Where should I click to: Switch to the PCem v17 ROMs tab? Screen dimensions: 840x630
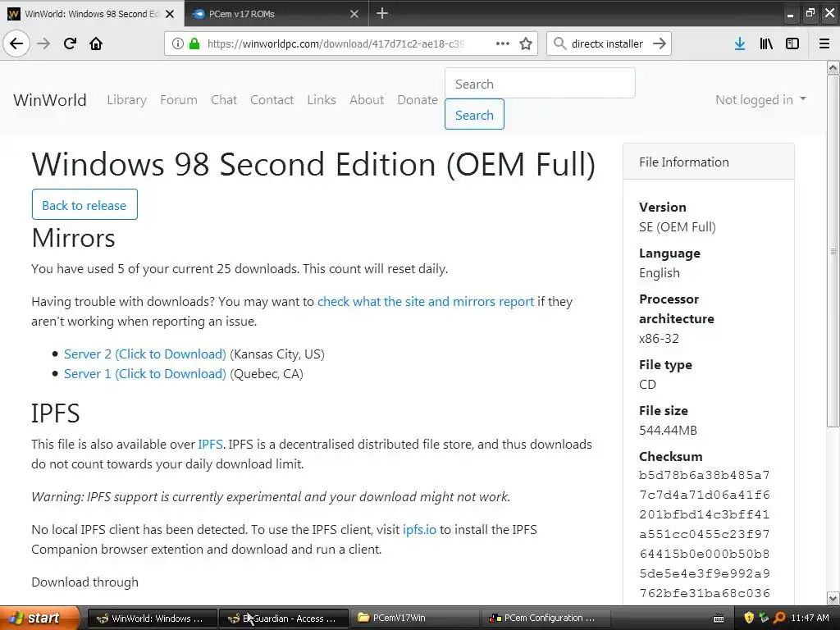coord(276,14)
